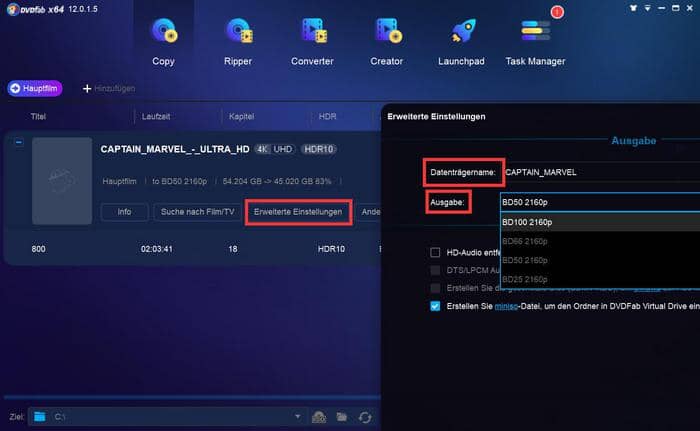700x431 pixels.
Task: Click the HDR10 cell in title row
Action: pos(331,249)
